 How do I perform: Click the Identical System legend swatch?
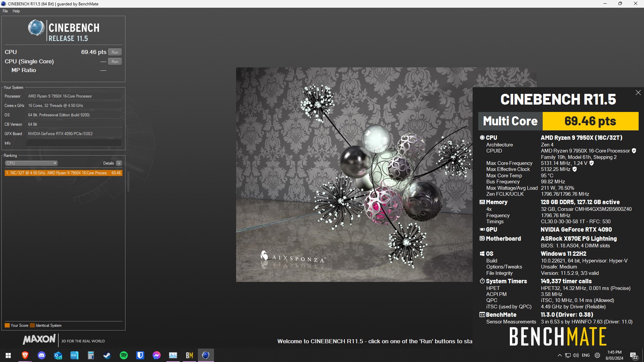click(32, 325)
